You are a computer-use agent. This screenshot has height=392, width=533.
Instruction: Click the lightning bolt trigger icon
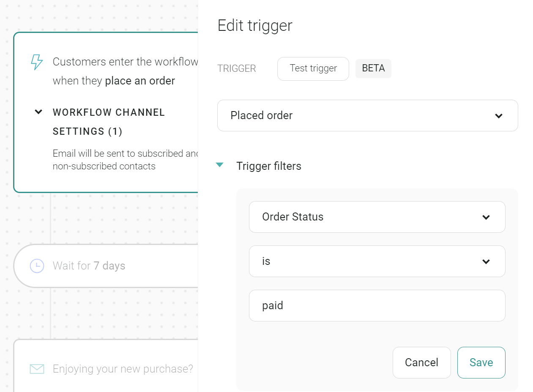coord(37,62)
